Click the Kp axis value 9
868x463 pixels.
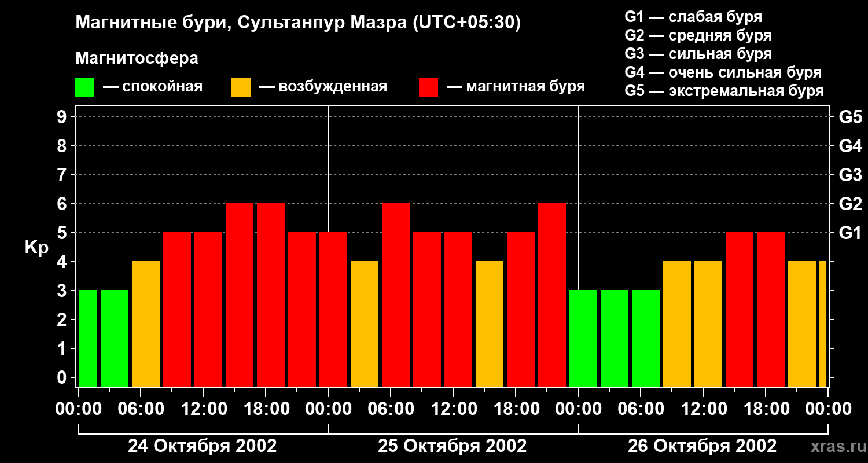pos(63,117)
